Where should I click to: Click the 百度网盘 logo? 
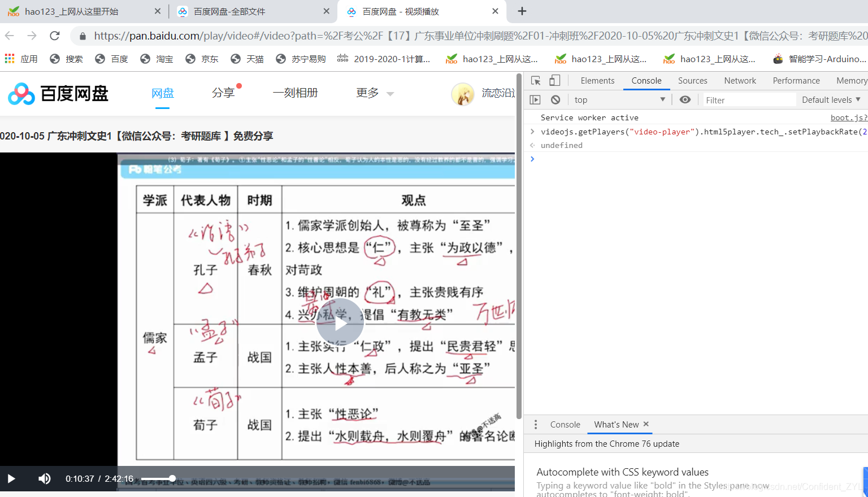point(58,94)
